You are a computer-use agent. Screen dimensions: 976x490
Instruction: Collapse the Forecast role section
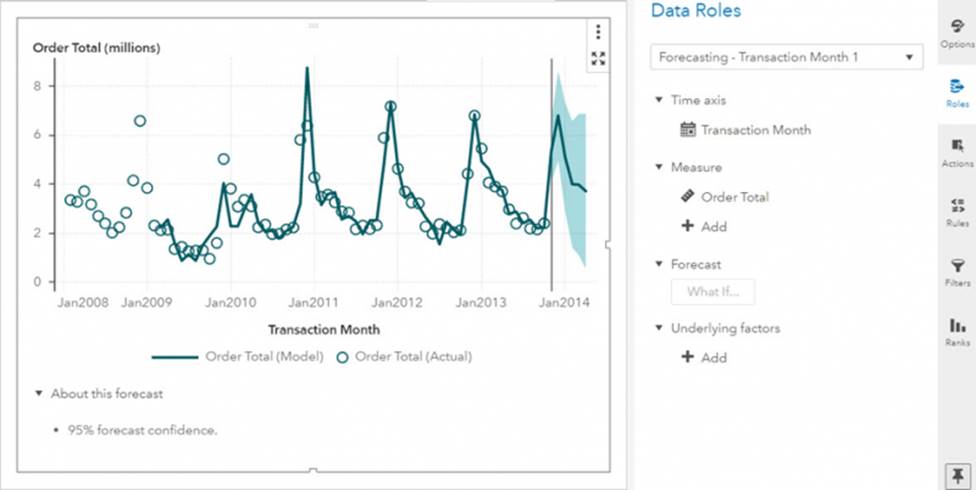coord(659,264)
